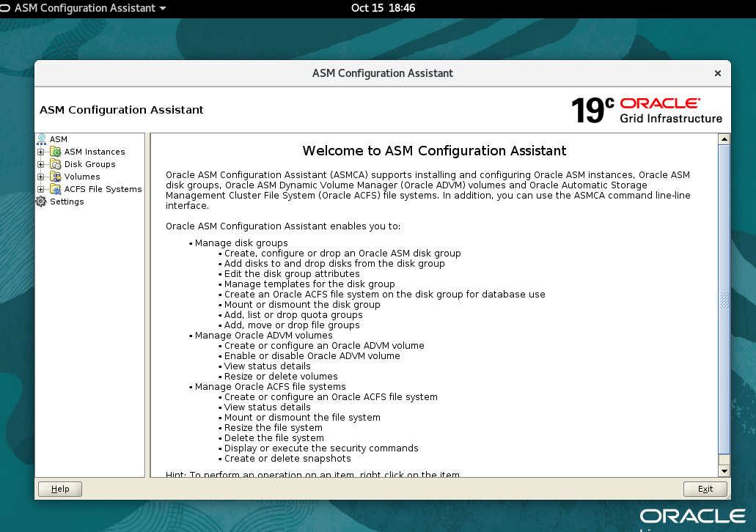Click the 'Manage Oracle ACFS file systems' bullet

click(x=271, y=386)
